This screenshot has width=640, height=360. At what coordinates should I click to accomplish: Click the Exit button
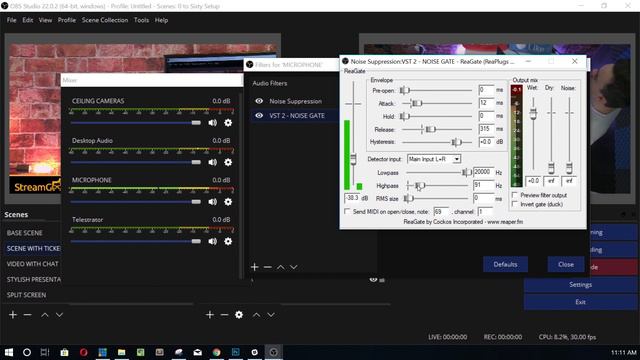[580, 302]
